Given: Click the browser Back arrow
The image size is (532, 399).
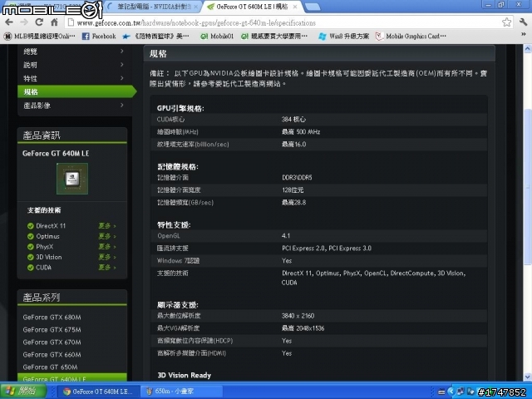Looking at the screenshot, I should pyautogui.click(x=9, y=22).
